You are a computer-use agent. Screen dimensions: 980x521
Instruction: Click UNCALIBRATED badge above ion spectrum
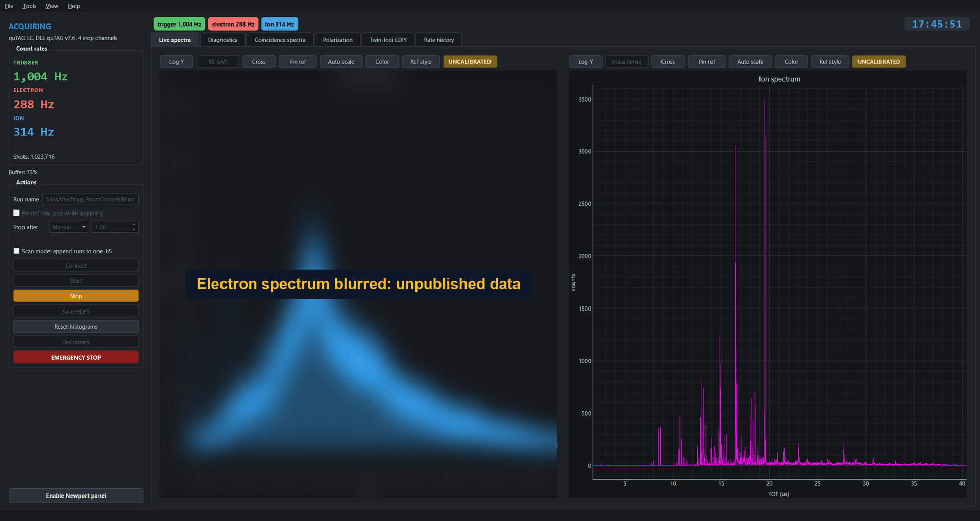point(879,62)
